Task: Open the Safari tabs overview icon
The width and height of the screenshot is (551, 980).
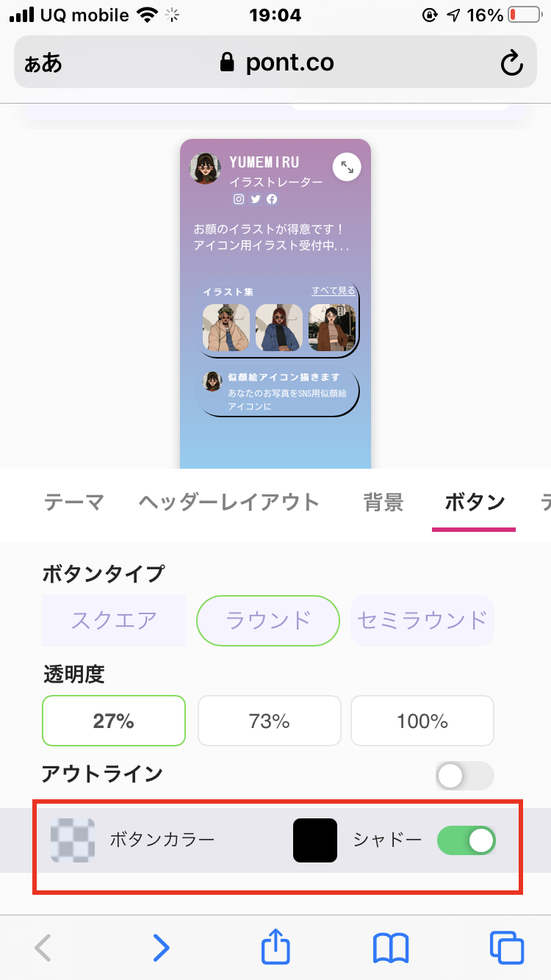Action: click(x=507, y=948)
